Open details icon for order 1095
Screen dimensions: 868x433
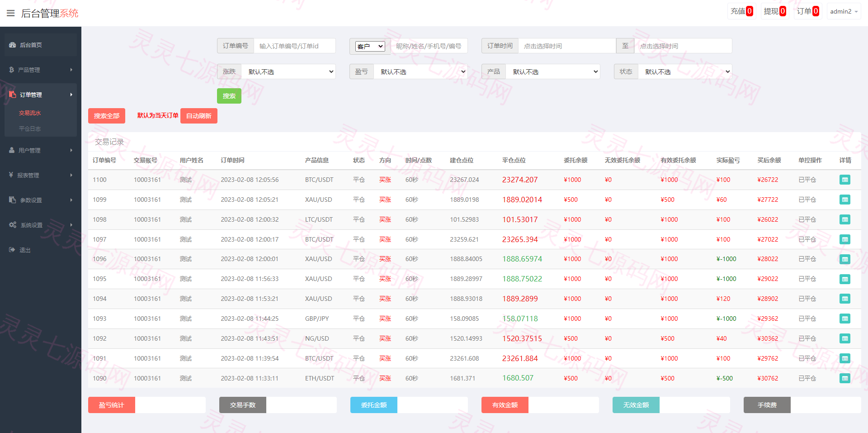[x=844, y=279]
